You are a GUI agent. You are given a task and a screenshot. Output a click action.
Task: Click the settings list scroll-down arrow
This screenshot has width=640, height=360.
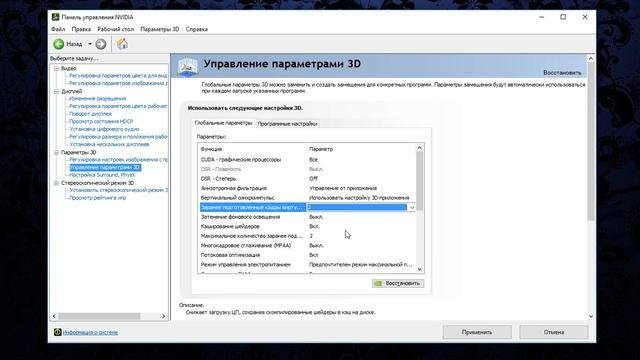point(420,269)
